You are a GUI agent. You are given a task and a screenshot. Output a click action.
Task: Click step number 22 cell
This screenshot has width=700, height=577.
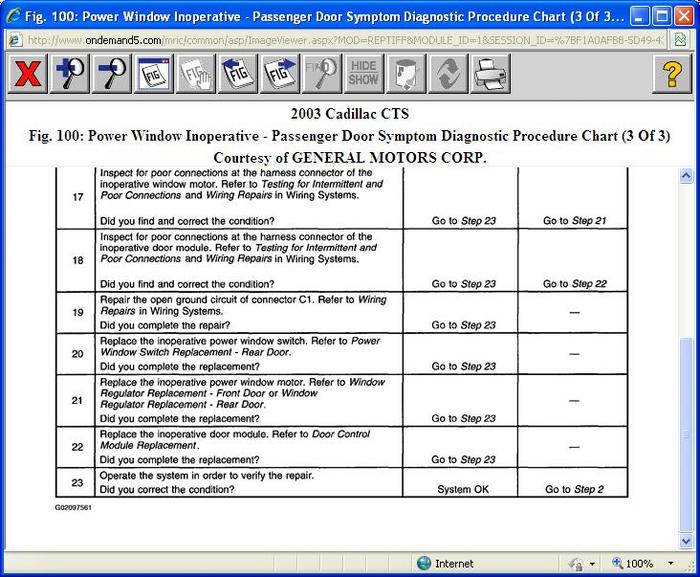click(x=77, y=447)
